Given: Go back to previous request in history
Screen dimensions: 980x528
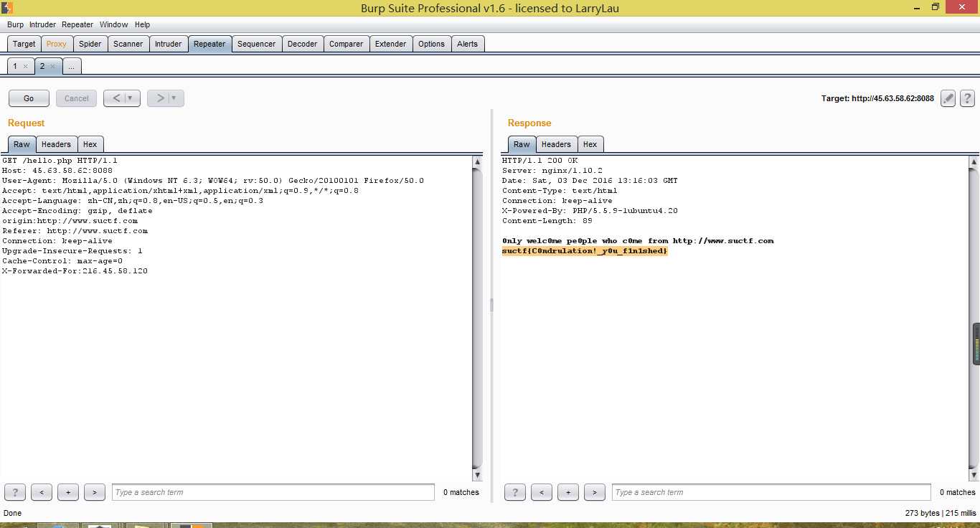Looking at the screenshot, I should [x=118, y=98].
